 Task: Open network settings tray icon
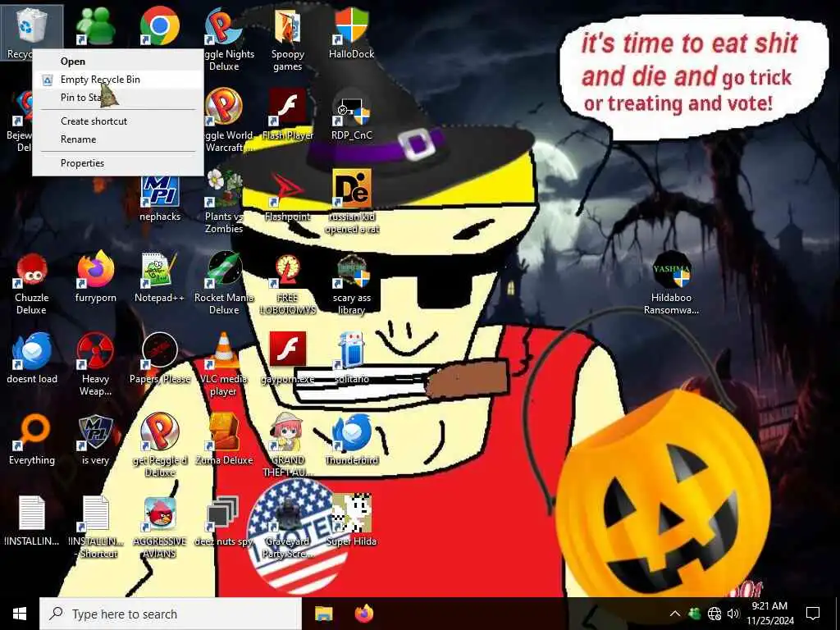coord(714,614)
